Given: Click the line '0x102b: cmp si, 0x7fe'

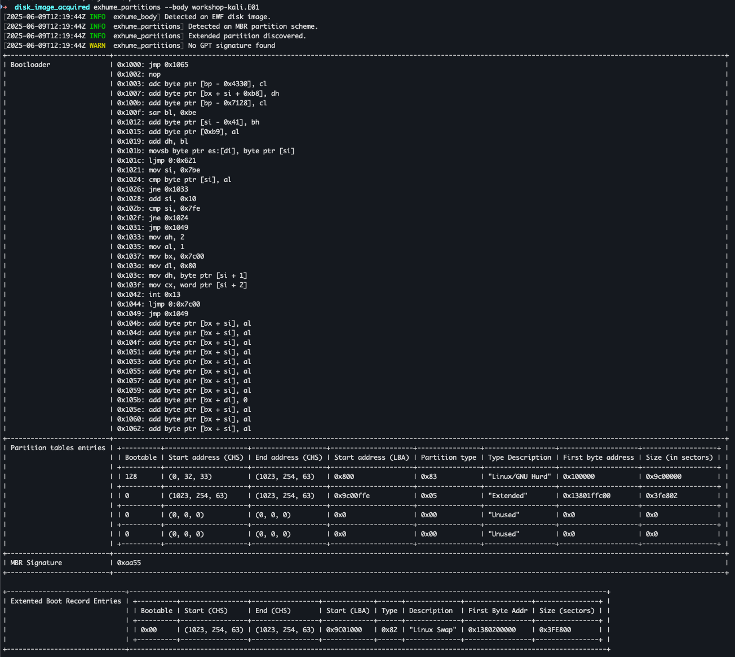Looking at the screenshot, I should [158, 209].
